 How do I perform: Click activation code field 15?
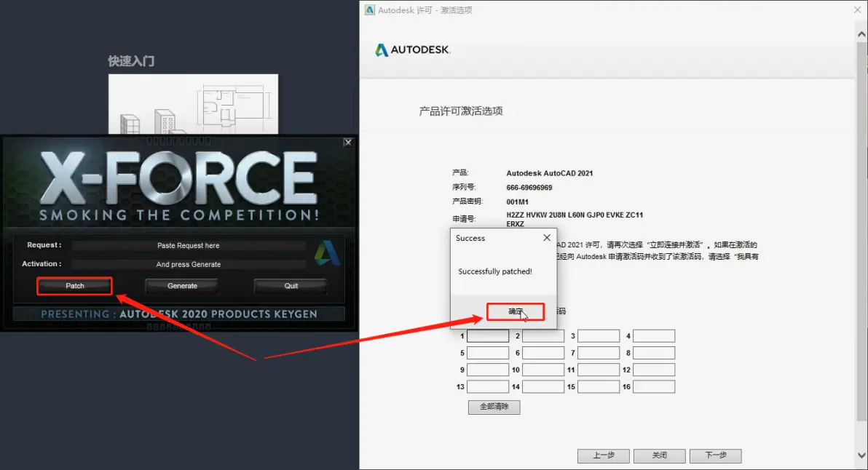coord(599,386)
